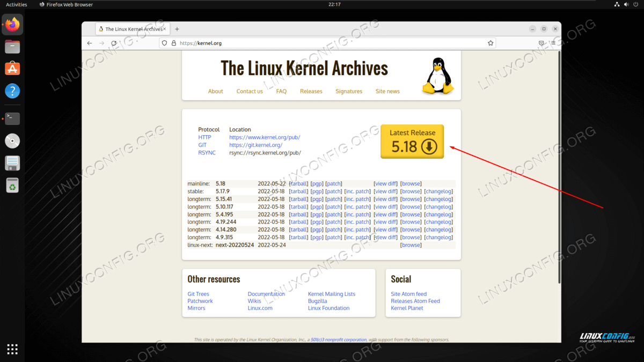Open Mirrors link

196,308
